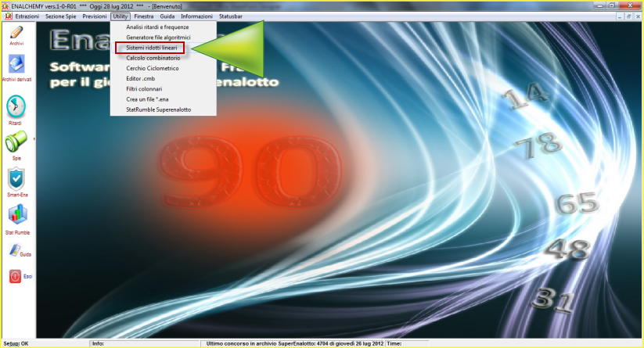The image size is (644, 348).
Task: Choose Sistemi ridotti lineari
Action: click(x=150, y=48)
